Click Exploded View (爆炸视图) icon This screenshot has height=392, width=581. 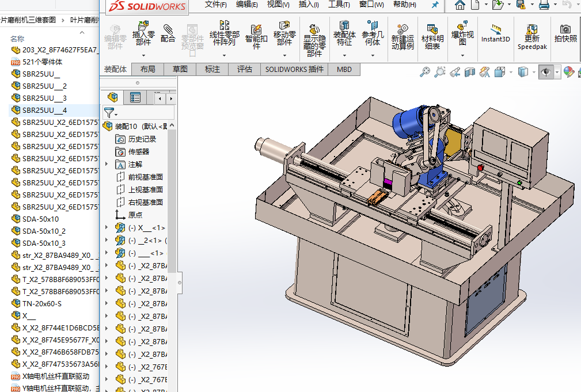tap(462, 33)
